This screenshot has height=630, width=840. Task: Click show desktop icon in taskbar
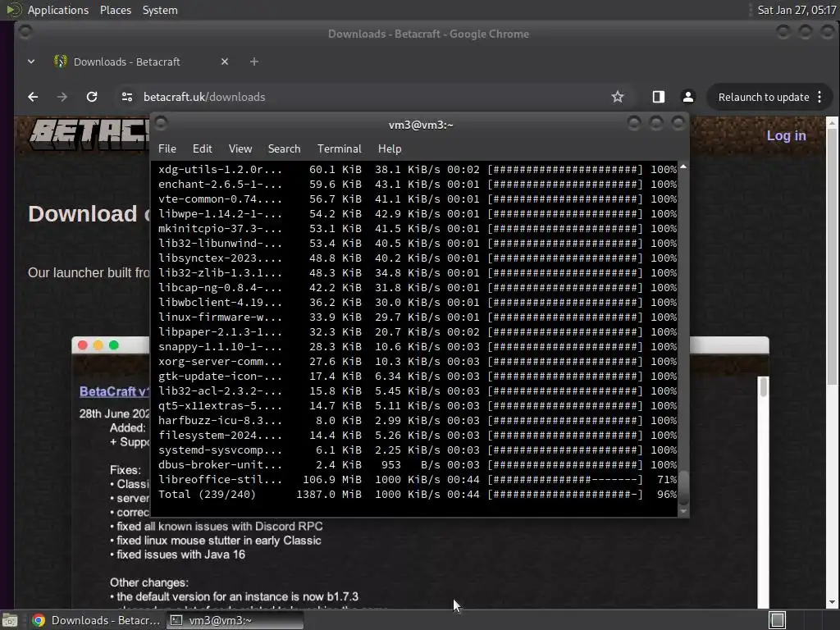pos(10,620)
